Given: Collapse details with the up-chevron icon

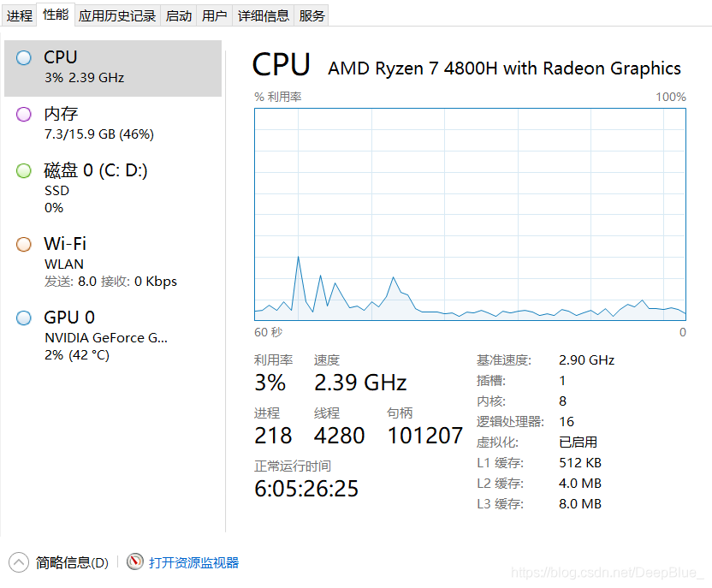Looking at the screenshot, I should [19, 562].
